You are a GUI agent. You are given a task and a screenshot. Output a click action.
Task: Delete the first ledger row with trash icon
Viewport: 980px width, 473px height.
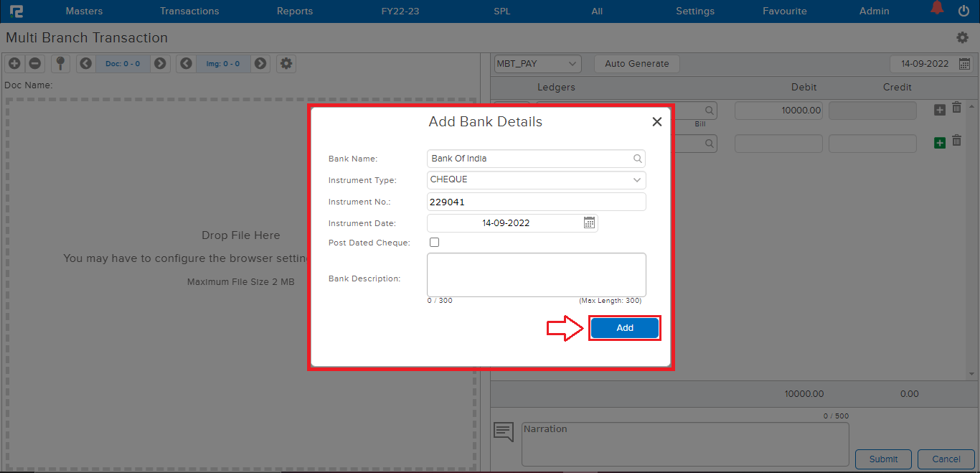[x=956, y=108]
